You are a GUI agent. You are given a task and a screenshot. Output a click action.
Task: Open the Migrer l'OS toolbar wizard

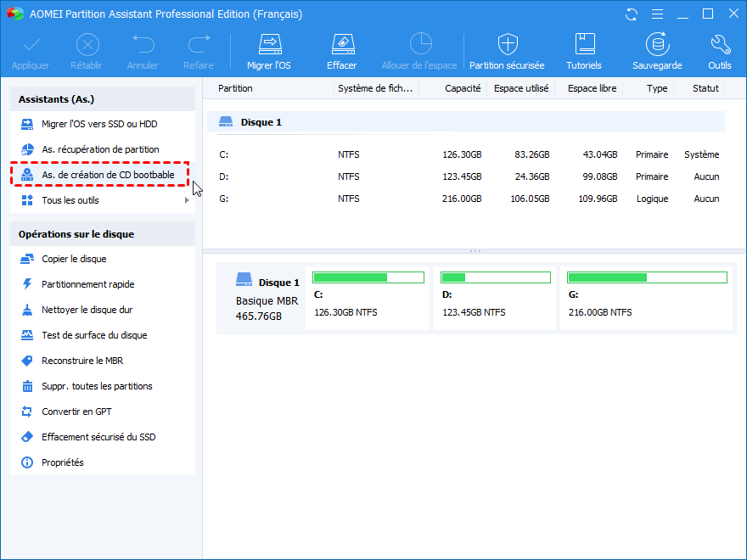[x=269, y=52]
